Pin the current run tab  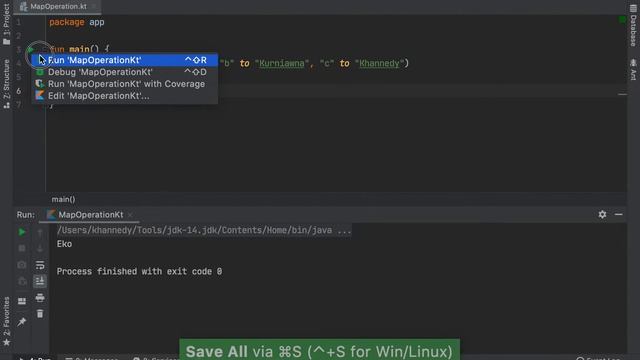pyautogui.click(x=22, y=322)
